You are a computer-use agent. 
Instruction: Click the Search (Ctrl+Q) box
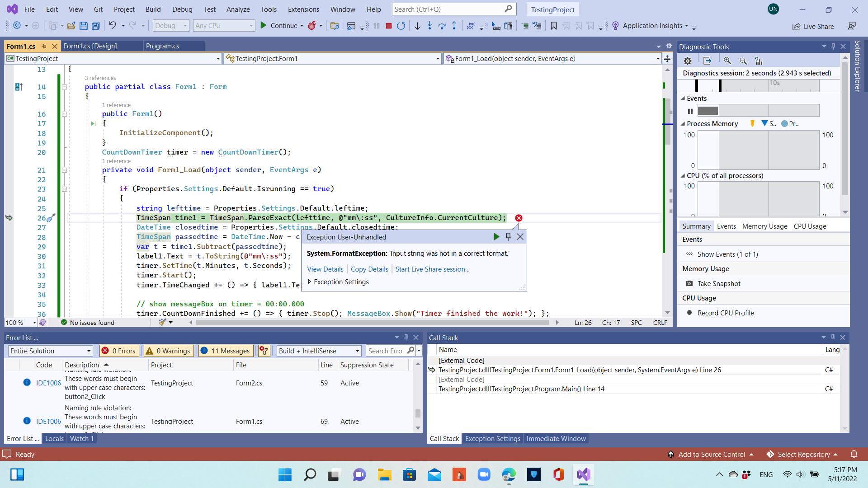point(453,9)
